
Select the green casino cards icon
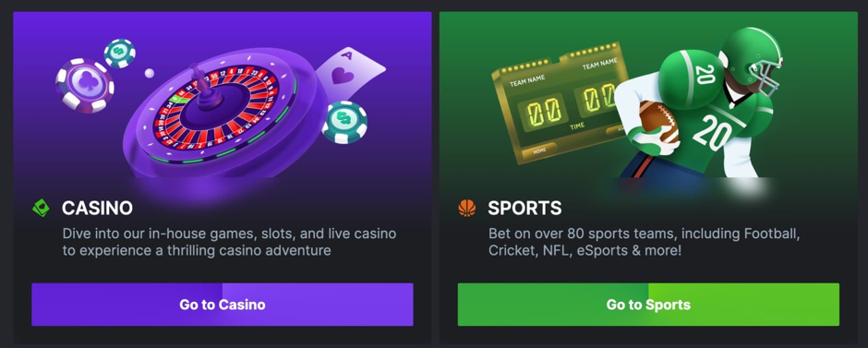click(x=41, y=208)
